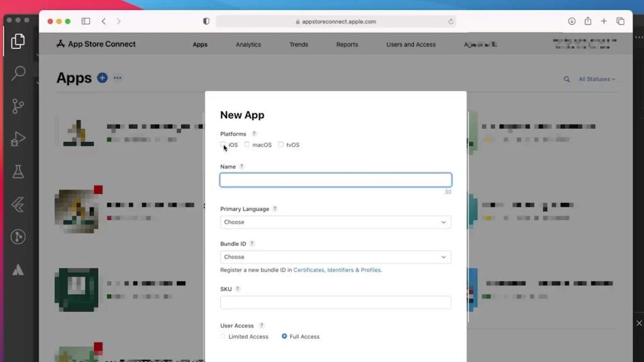
Task: Enable the iOS platform checkbox
Action: [223, 144]
